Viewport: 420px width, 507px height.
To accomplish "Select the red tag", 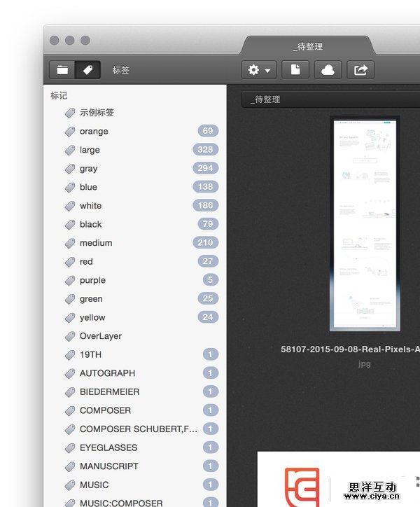I will pyautogui.click(x=135, y=261).
